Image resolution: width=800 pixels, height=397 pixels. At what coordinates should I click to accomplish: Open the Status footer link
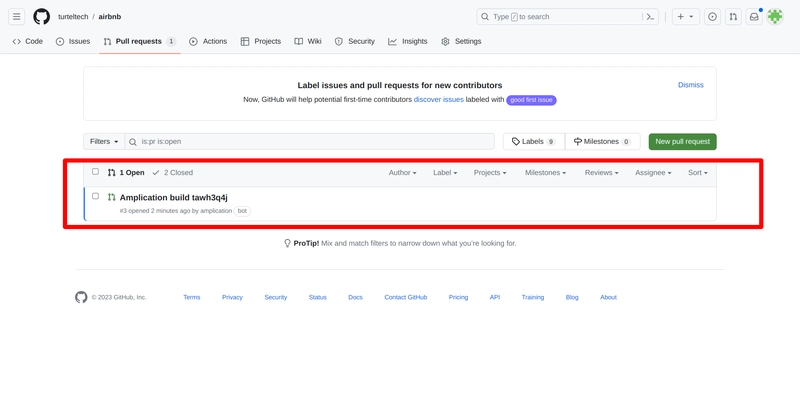coord(317,297)
